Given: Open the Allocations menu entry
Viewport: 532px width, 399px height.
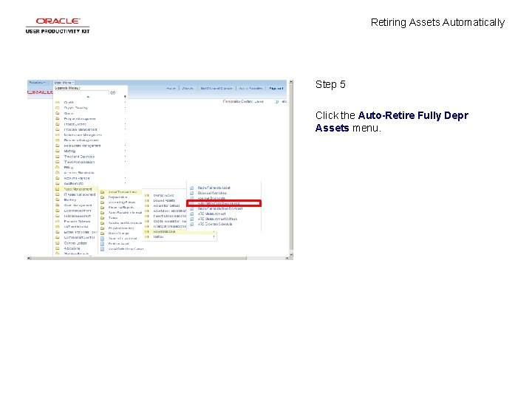Looking at the screenshot, I should coord(72,248).
